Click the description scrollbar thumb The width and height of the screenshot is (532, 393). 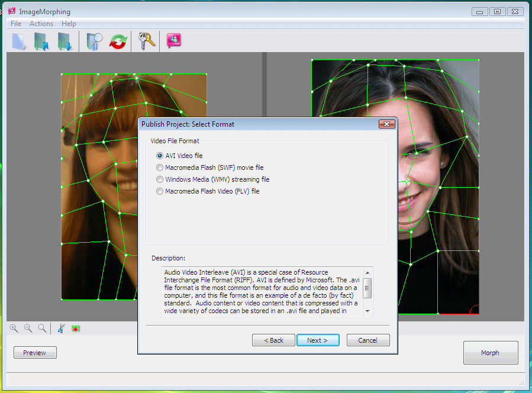click(x=367, y=288)
